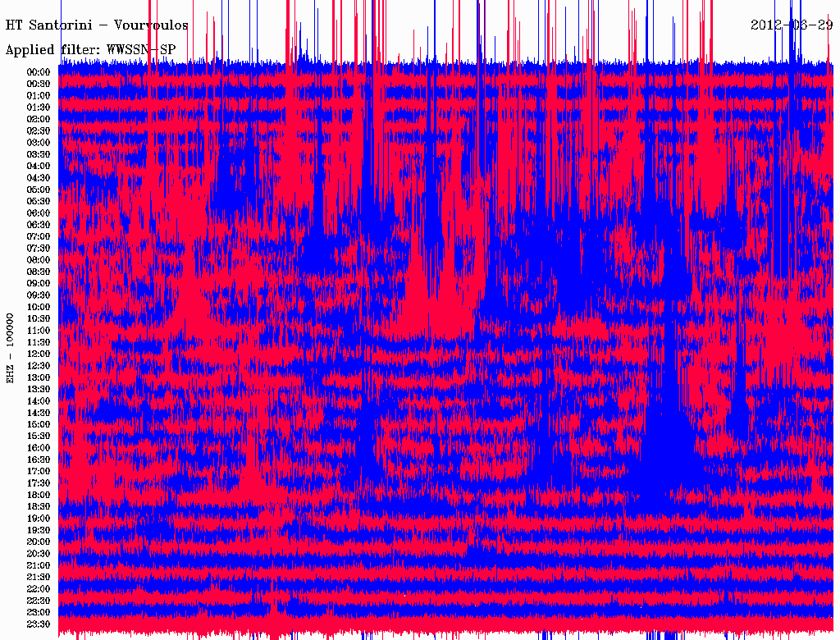Select the 05:30 time row label
Image resolution: width=840 pixels, height=640 pixels.
39,201
